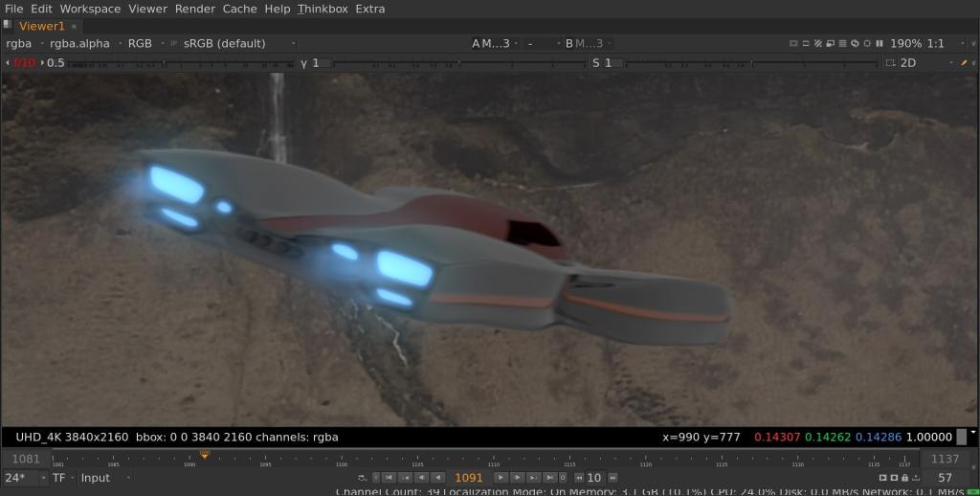Pause viewer updates icon in top toolbar
This screenshot has height=496, width=980.
pos(880,43)
